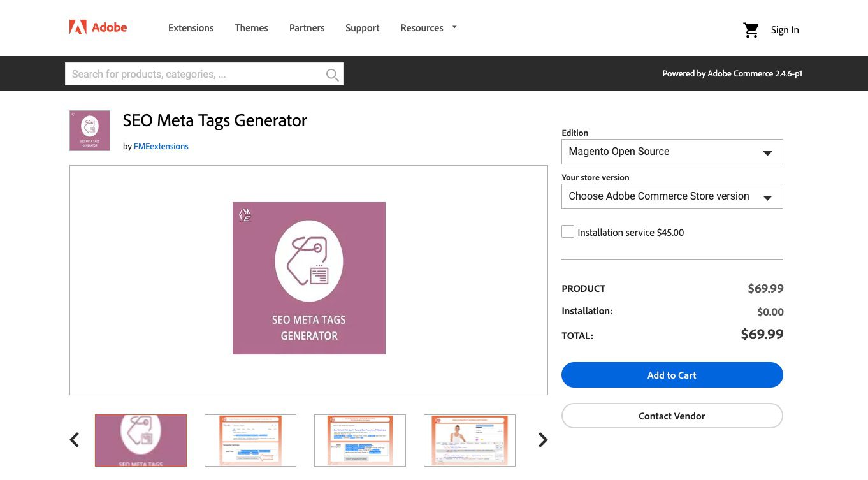The width and height of the screenshot is (868, 480).
Task: Expand the Resources menu arrow
Action: 454,27
